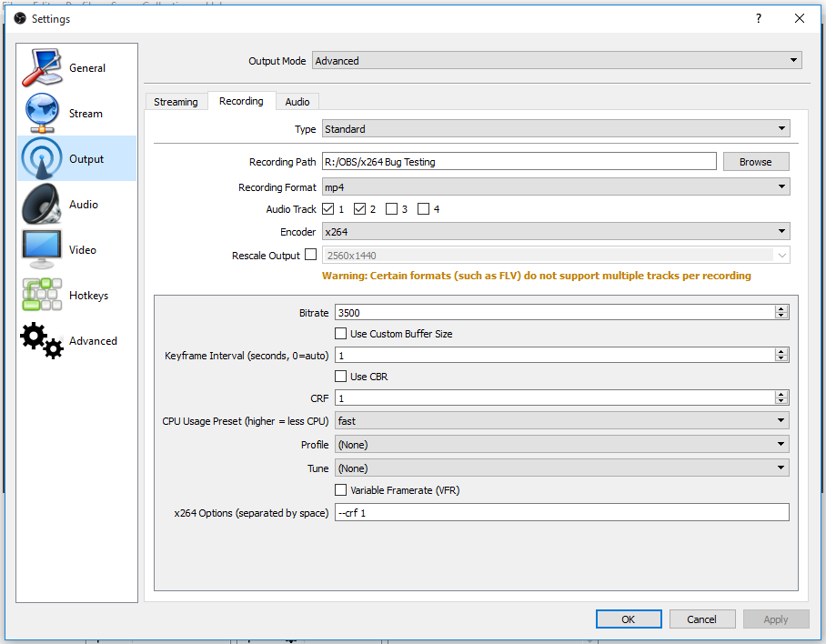826x644 pixels.
Task: Select the Recording tab
Action: pos(241,101)
